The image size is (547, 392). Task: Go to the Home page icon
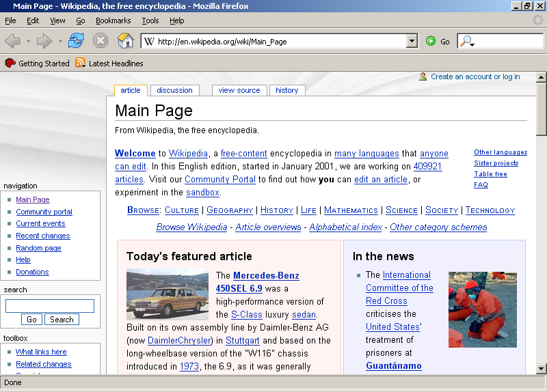(125, 41)
